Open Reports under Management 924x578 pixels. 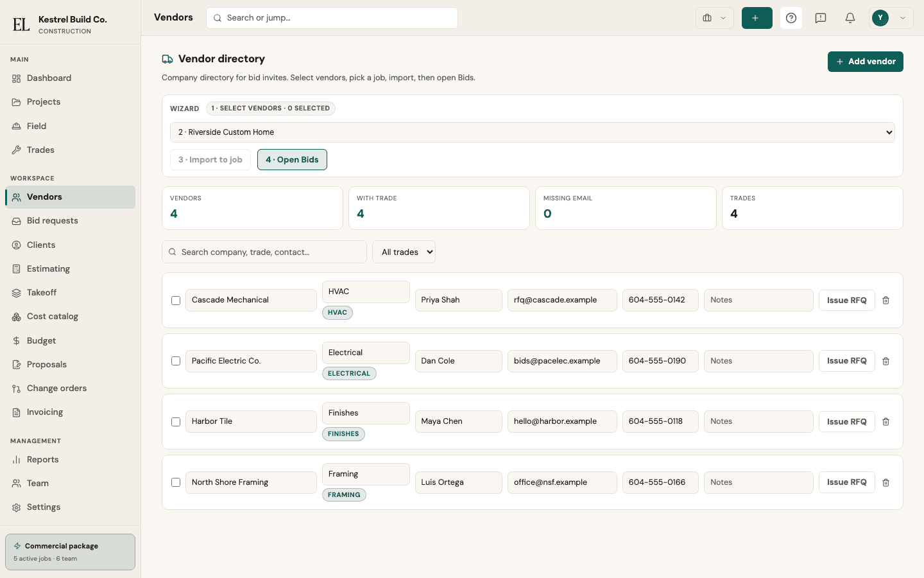[71, 460]
